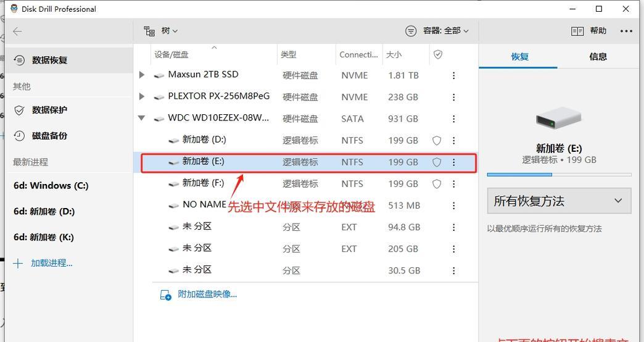Click the container filter icon
Screen dimensions: 644x342
[411, 31]
